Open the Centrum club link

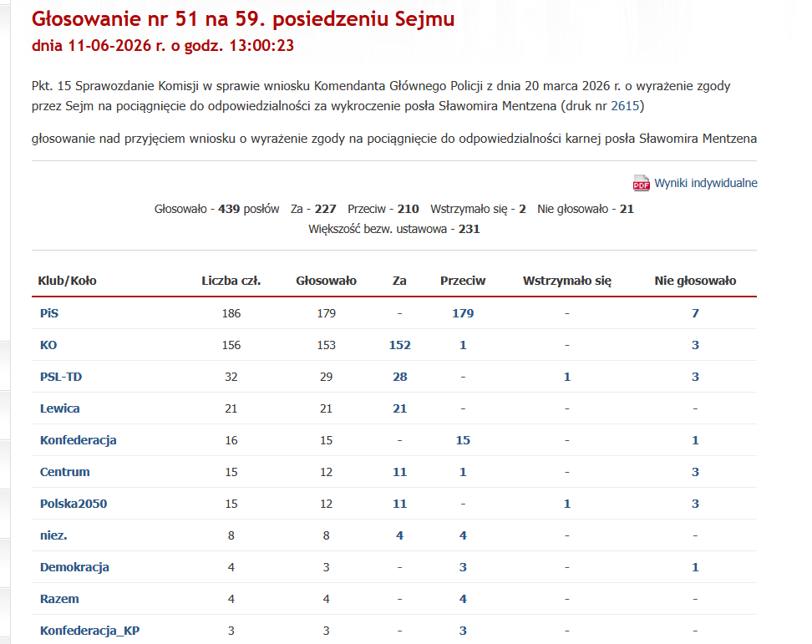point(64,472)
